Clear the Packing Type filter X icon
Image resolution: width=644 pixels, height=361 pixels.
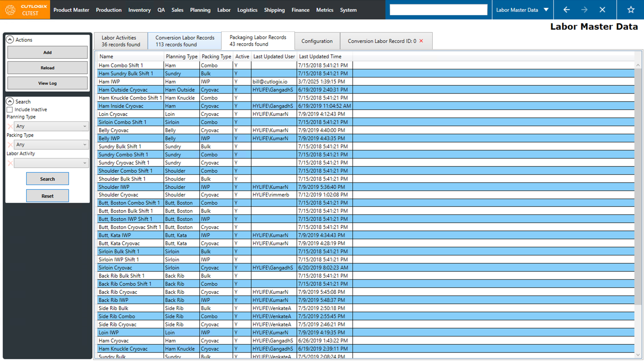(x=10, y=145)
